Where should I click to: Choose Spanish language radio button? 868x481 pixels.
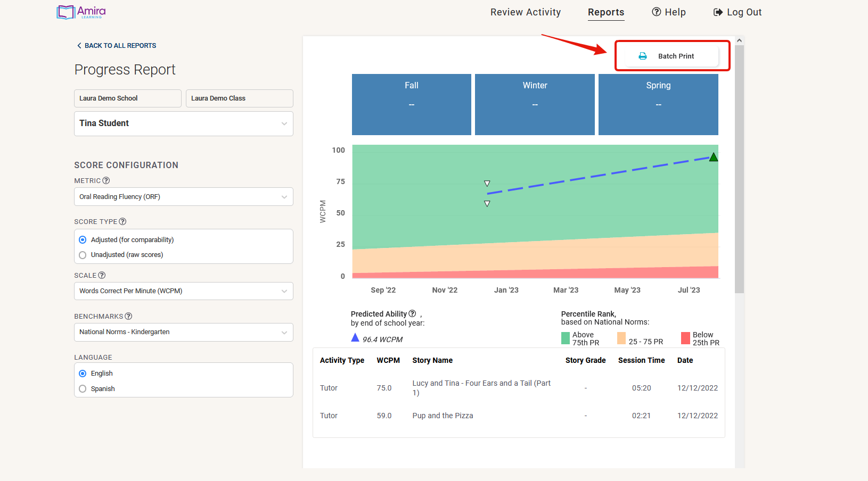83,389
